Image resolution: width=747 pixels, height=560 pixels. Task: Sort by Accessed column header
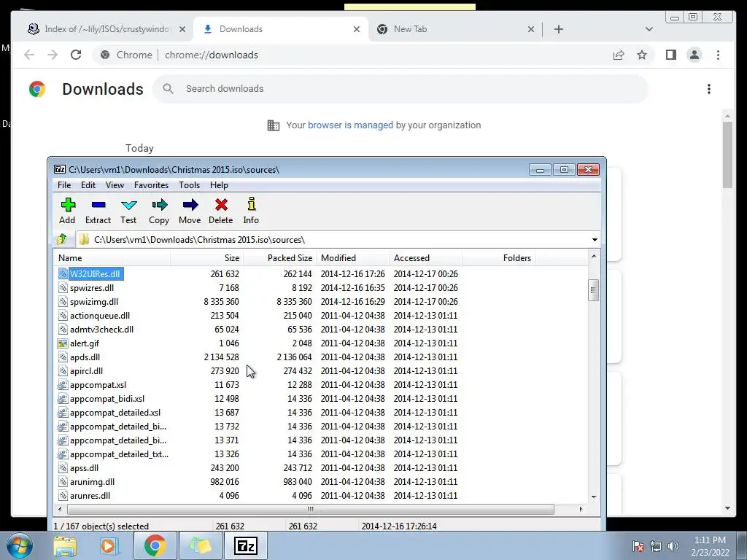[x=425, y=258]
